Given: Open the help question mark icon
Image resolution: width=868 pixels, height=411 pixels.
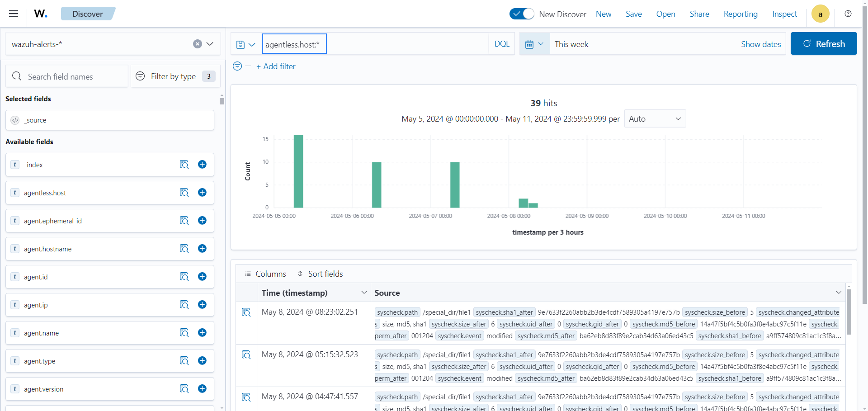Looking at the screenshot, I should click(848, 14).
